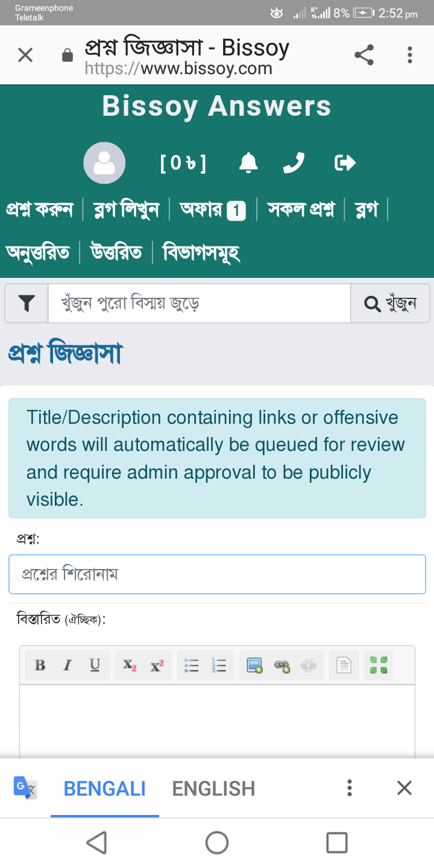Viewport: 434px width, 868px height.
Task: Click the খুঁজুন search button
Action: pos(390,303)
